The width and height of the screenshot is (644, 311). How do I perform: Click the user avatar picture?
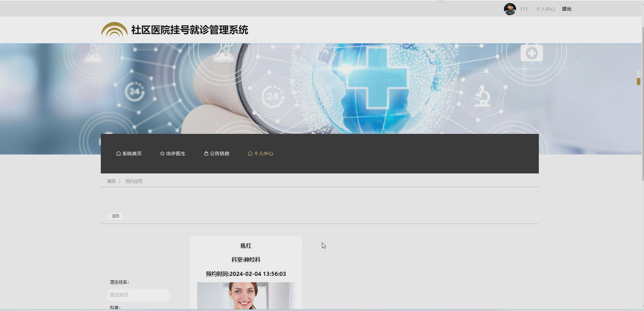[510, 9]
